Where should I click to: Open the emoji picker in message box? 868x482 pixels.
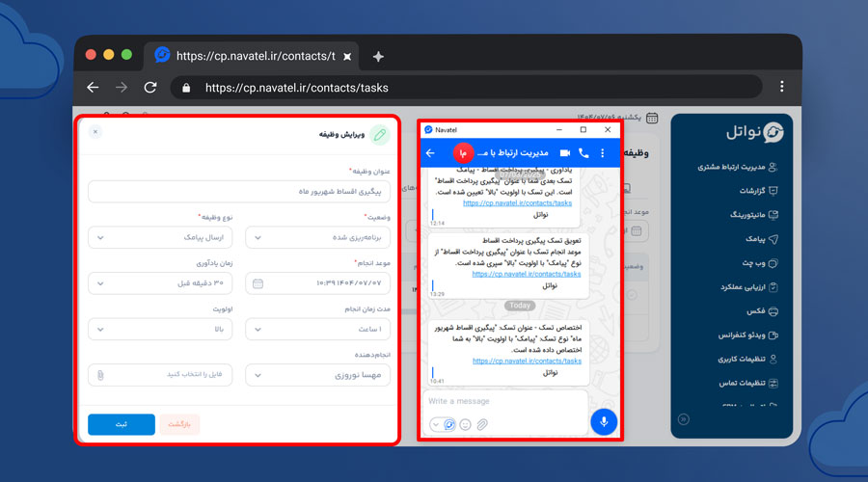pos(465,424)
